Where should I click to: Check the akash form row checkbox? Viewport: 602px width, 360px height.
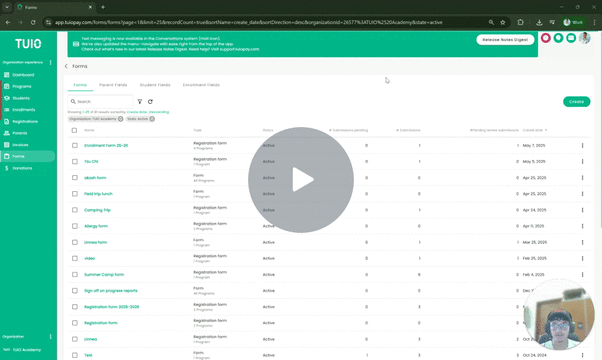pos(74,178)
